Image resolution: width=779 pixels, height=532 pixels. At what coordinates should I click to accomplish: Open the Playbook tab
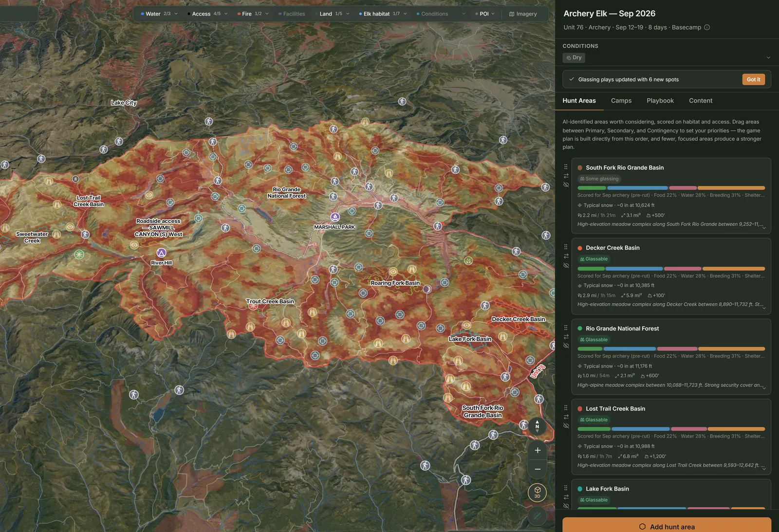(x=660, y=101)
